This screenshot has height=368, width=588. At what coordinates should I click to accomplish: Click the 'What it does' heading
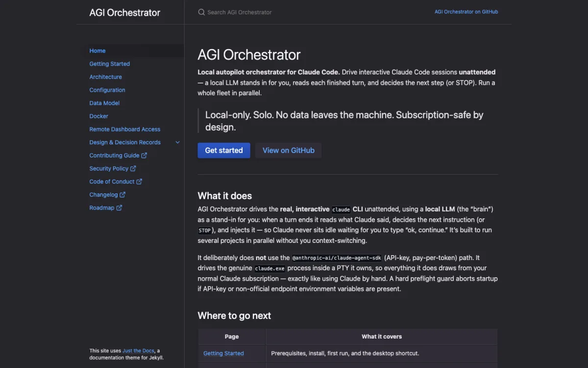[224, 196]
